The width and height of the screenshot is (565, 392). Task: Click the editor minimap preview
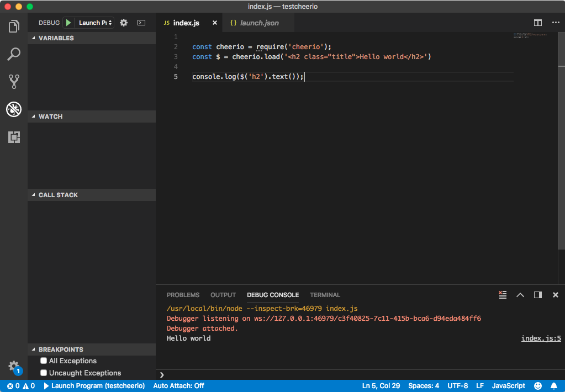pos(530,35)
